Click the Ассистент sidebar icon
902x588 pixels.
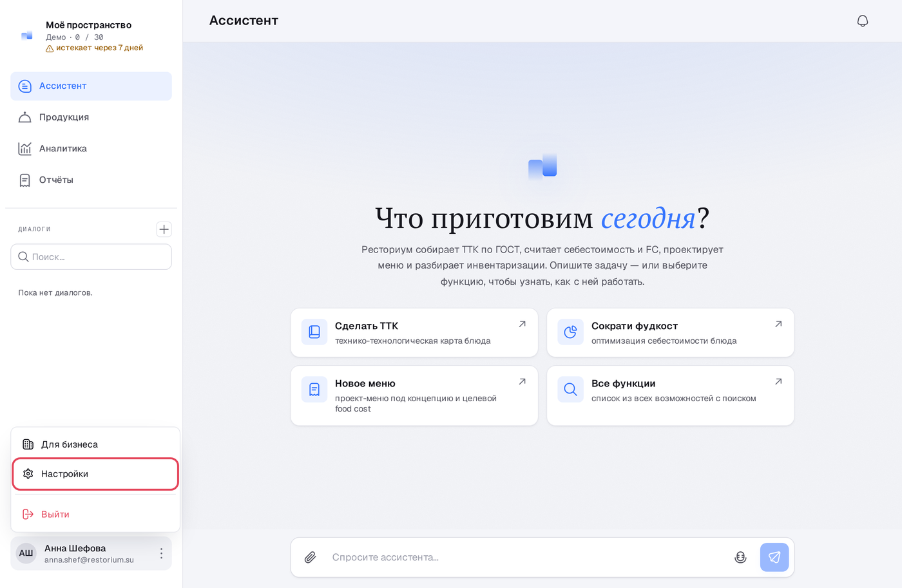(25, 86)
